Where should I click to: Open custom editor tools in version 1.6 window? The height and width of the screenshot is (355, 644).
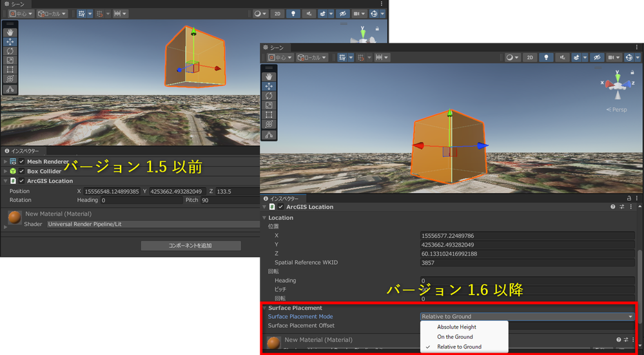pos(269,134)
